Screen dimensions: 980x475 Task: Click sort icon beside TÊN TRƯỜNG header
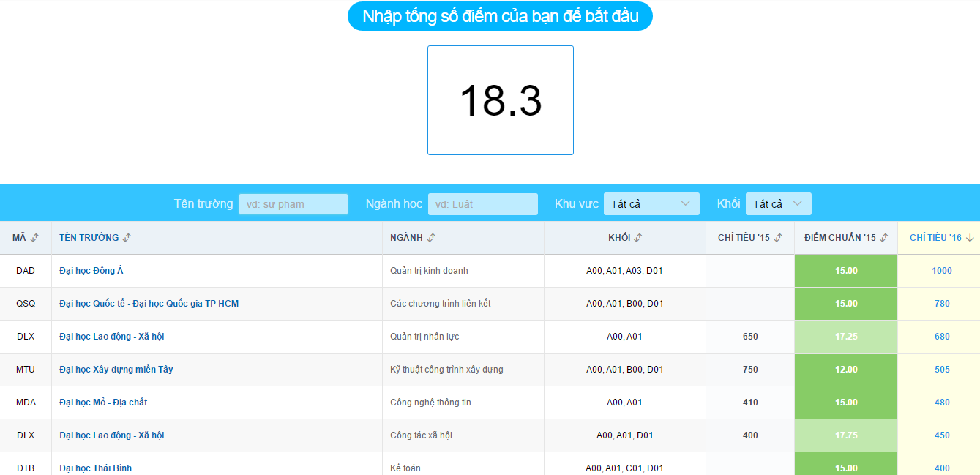(x=127, y=238)
